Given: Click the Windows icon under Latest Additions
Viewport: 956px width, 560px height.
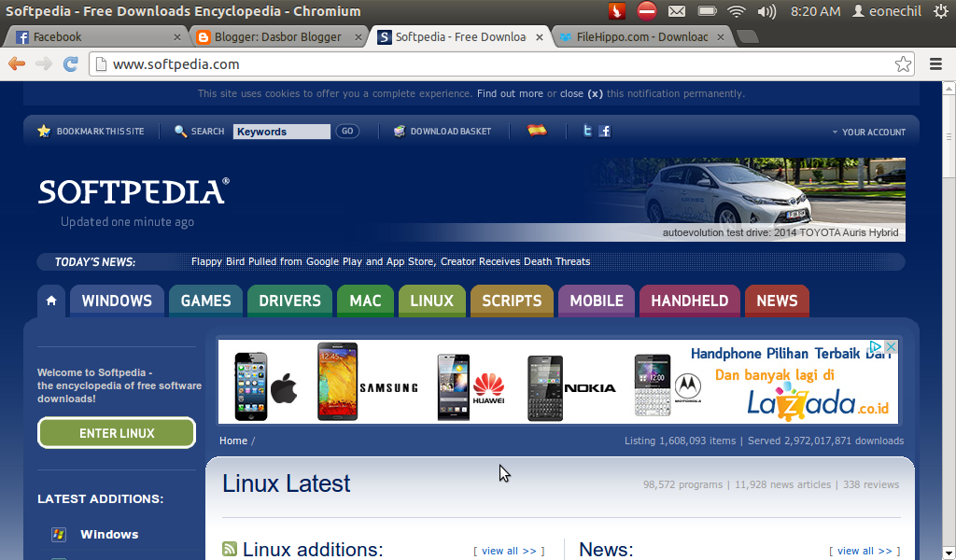Looking at the screenshot, I should [58, 534].
